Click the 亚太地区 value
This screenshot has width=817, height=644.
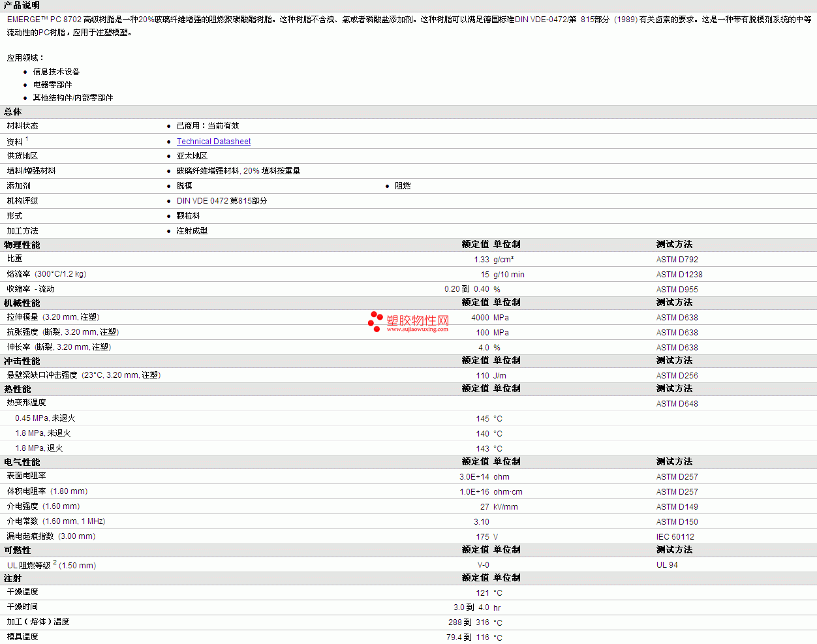(x=192, y=156)
